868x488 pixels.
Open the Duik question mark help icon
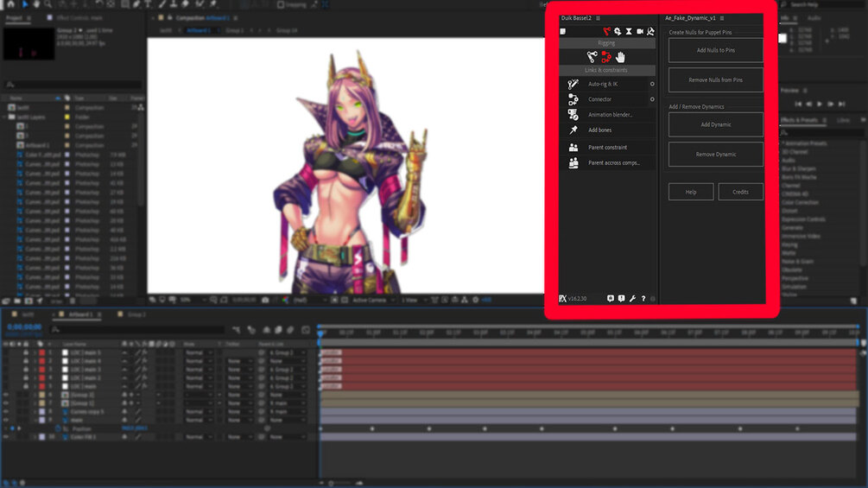tap(643, 298)
